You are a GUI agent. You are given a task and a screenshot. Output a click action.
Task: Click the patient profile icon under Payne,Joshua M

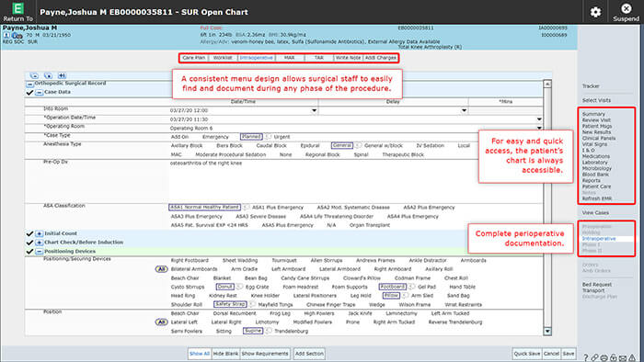[x=6, y=35]
